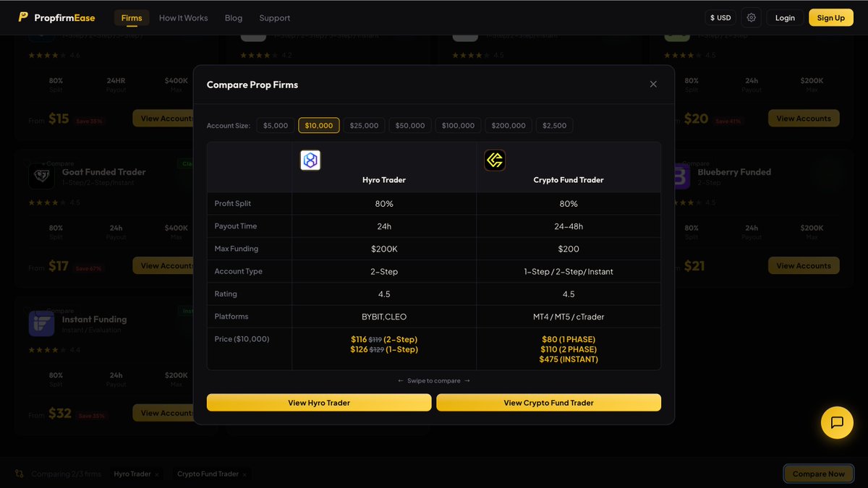Click the $475 (INSTANT) price
Screen dimensions: 868x488
[x=569, y=359]
